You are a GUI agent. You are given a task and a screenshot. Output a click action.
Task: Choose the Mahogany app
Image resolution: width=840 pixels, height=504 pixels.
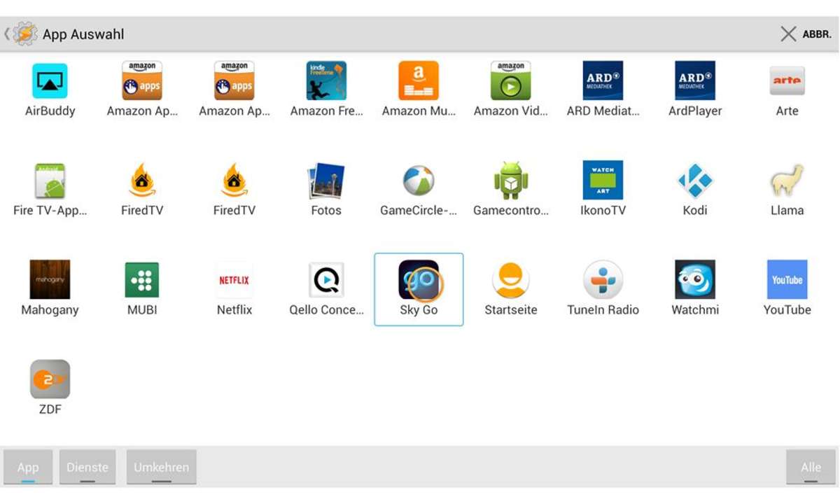pos(50,288)
